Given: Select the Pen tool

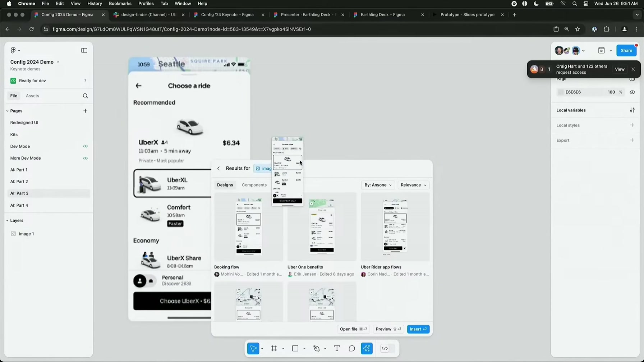Looking at the screenshot, I should click(316, 348).
